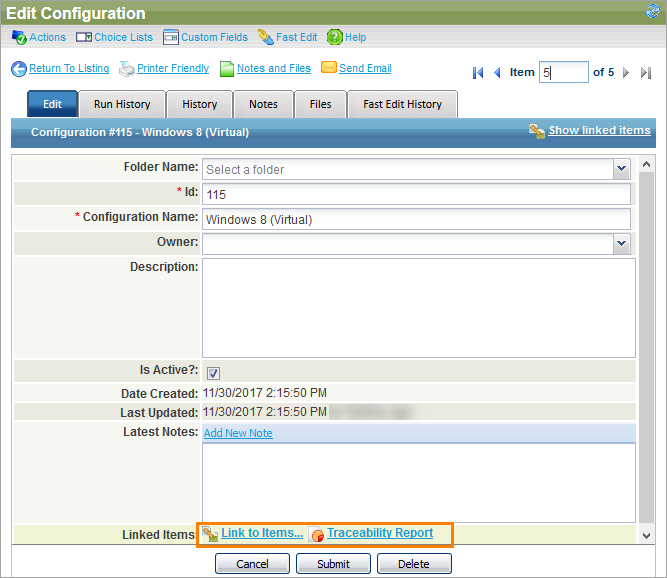Image resolution: width=667 pixels, height=578 pixels.
Task: Open the Owner dropdown list
Action: pyautogui.click(x=621, y=242)
